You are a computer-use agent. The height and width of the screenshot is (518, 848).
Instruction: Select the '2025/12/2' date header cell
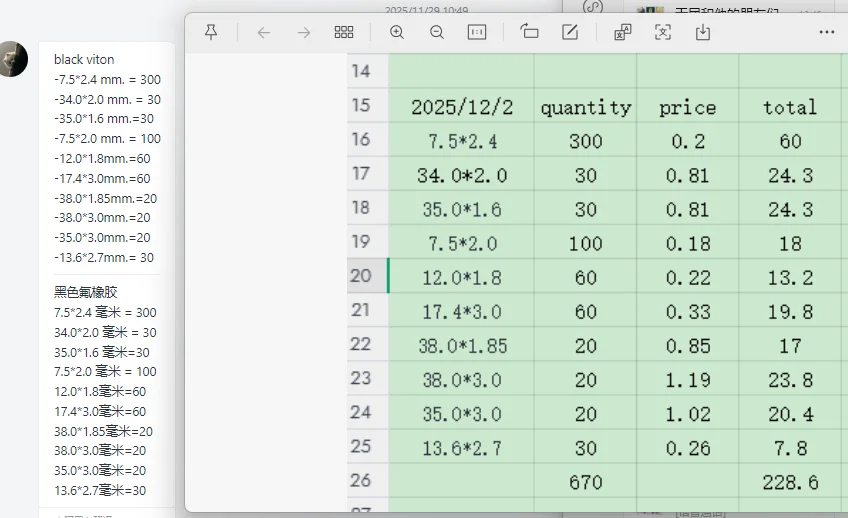click(461, 105)
